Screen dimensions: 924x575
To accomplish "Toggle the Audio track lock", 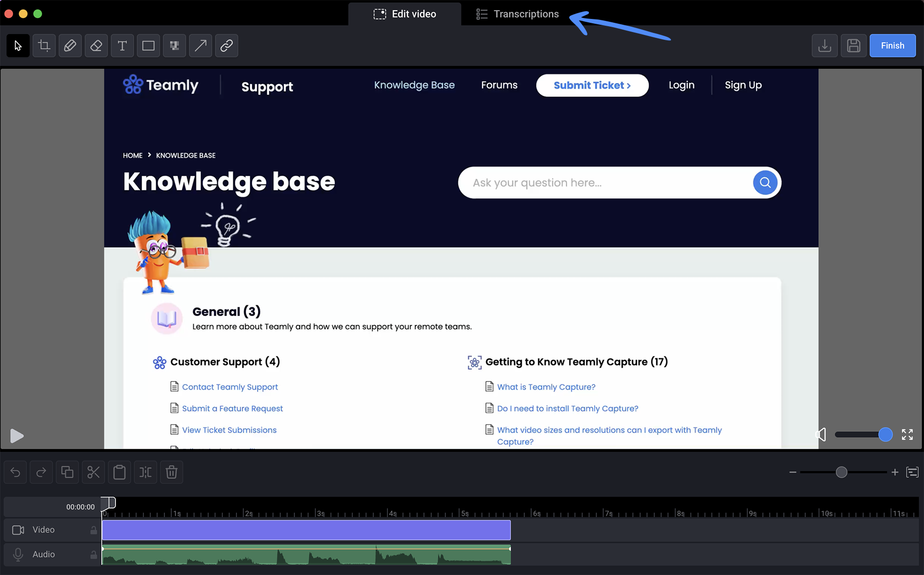I will [94, 554].
